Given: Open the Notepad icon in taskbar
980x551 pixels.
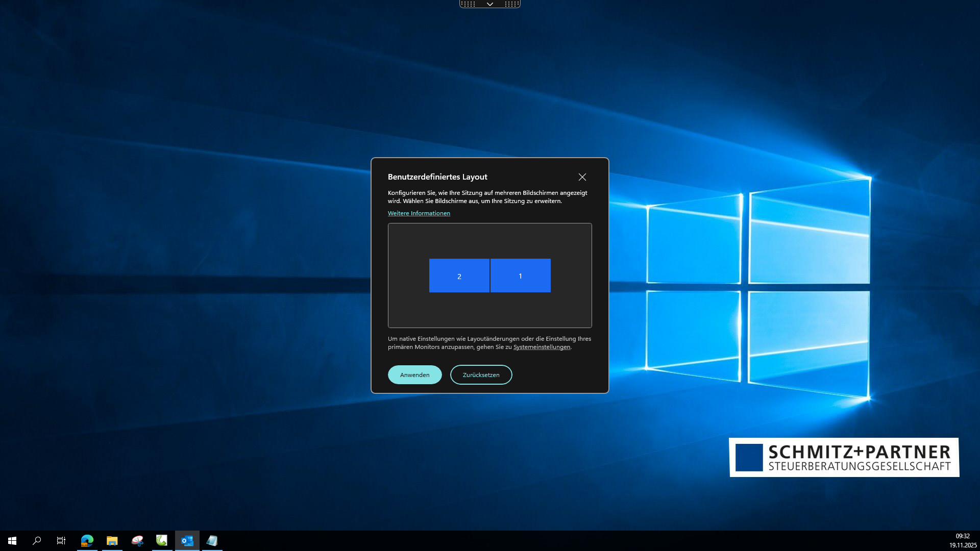Looking at the screenshot, I should point(212,541).
